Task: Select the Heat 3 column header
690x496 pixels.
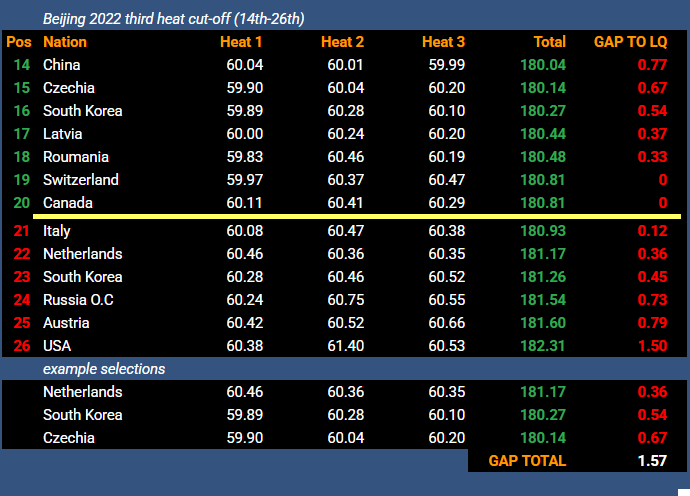Action: [x=443, y=42]
